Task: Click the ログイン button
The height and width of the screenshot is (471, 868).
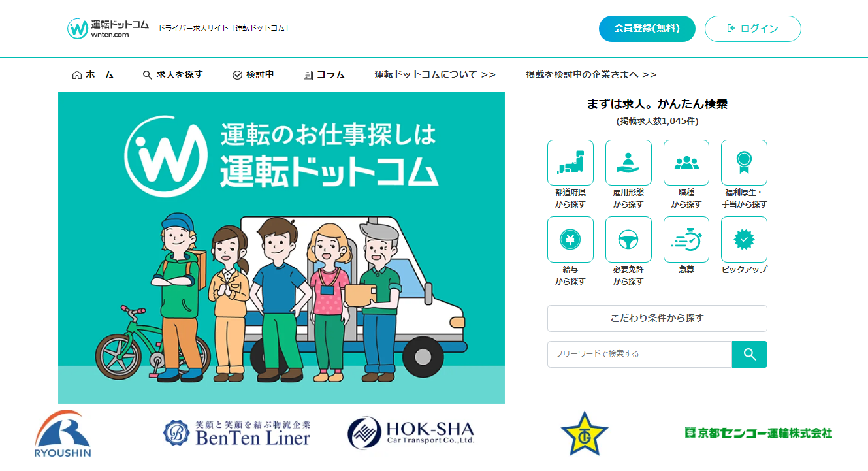Action: click(x=753, y=29)
